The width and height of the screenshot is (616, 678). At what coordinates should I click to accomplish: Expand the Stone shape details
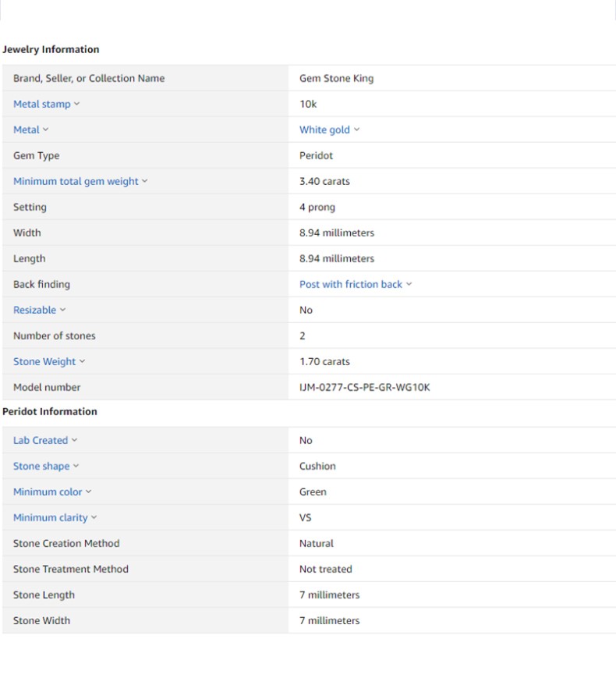click(45, 466)
